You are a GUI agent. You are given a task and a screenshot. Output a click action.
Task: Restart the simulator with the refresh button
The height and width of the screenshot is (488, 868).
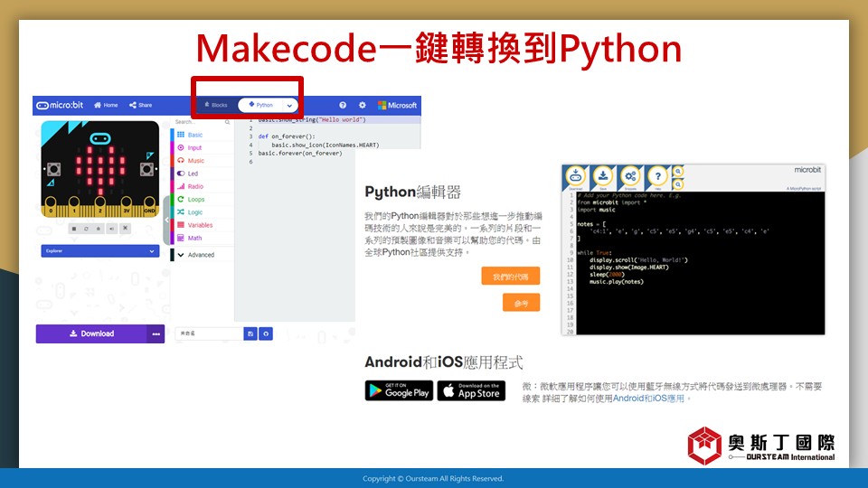coord(87,229)
